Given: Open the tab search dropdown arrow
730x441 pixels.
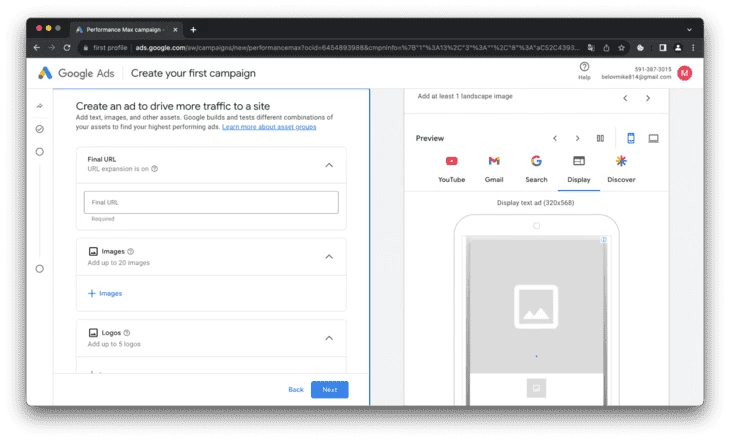Looking at the screenshot, I should 689,29.
